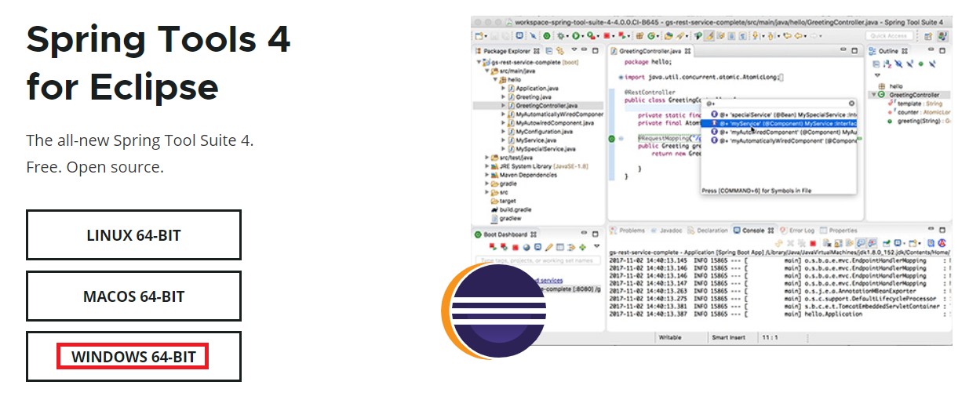Click the New file wizard toolbar icon
This screenshot has width=980, height=407.
tap(479, 36)
